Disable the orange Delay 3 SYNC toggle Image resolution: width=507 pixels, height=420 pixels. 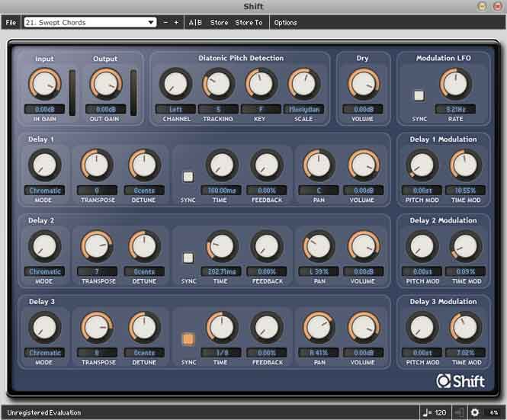pyautogui.click(x=188, y=339)
